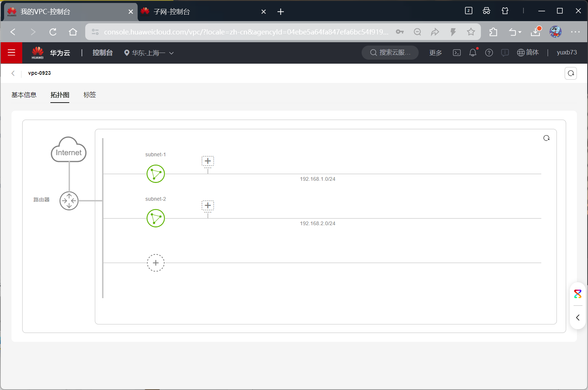The height and width of the screenshot is (390, 588).
Task: Toggle the incognito glasses icon
Action: pos(486,11)
